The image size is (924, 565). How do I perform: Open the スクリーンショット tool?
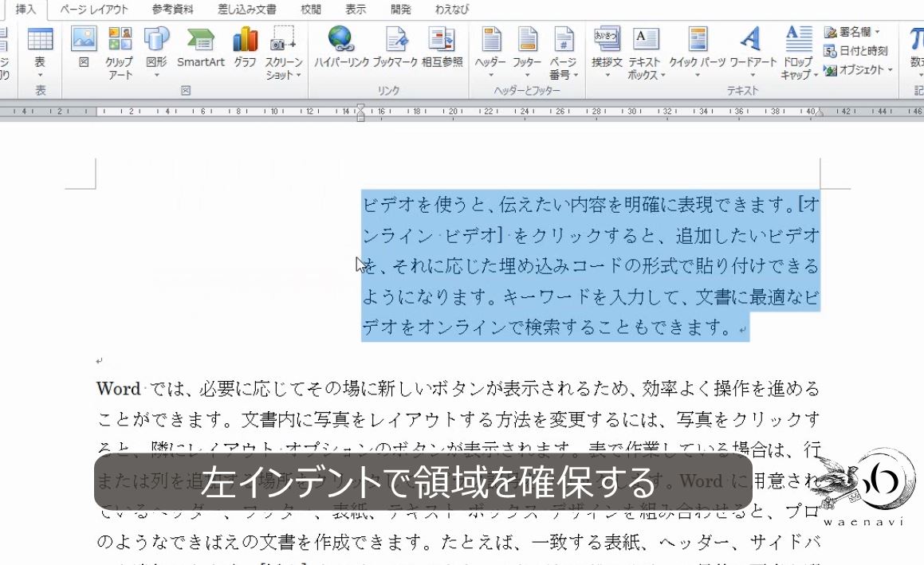[284, 53]
